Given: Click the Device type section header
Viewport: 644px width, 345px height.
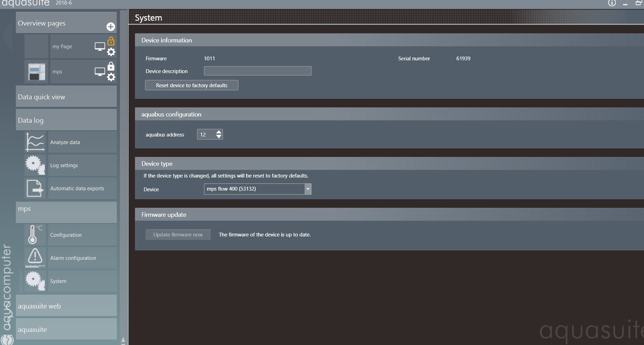Looking at the screenshot, I should (x=389, y=163).
